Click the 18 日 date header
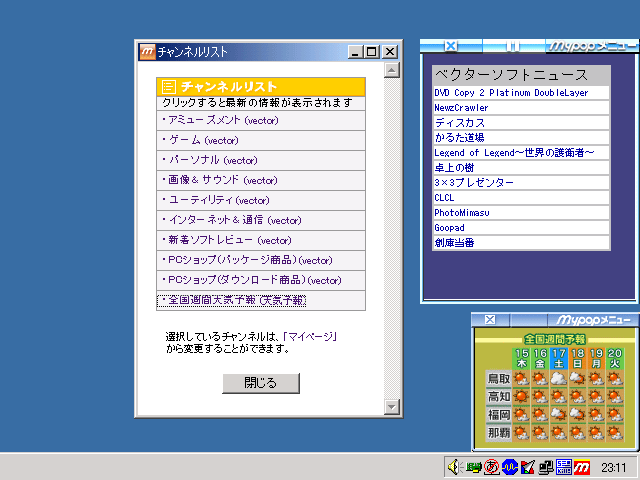Image resolution: width=640 pixels, height=480 pixels. [578, 358]
